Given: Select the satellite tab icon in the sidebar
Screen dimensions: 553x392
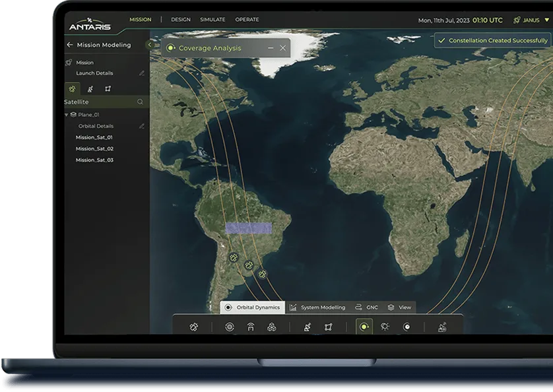Looking at the screenshot, I should point(73,89).
